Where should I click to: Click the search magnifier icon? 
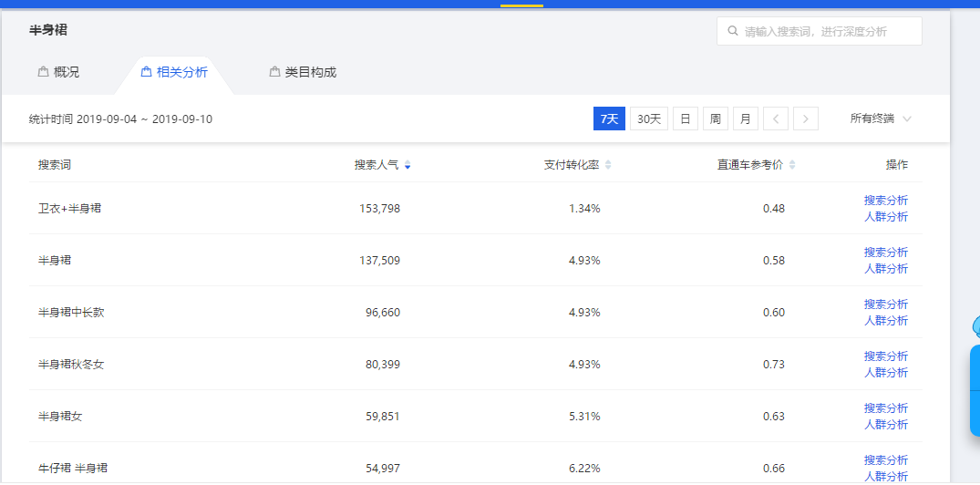[x=732, y=31]
